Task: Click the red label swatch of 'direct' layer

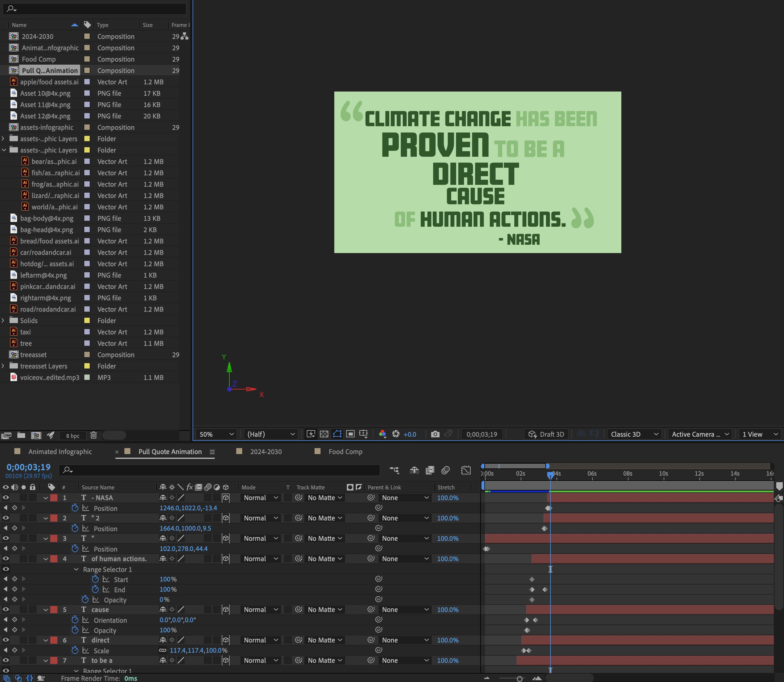Action: coord(54,640)
